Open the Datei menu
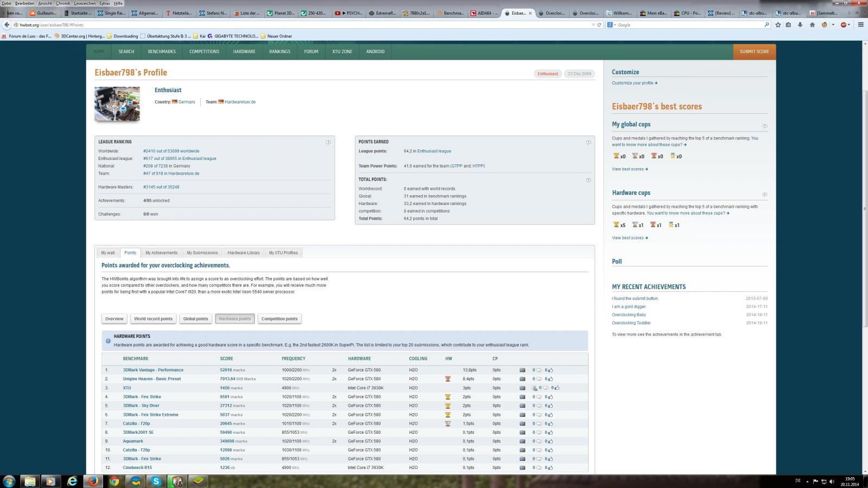Screen dimensions: 868x488 [6, 3]
